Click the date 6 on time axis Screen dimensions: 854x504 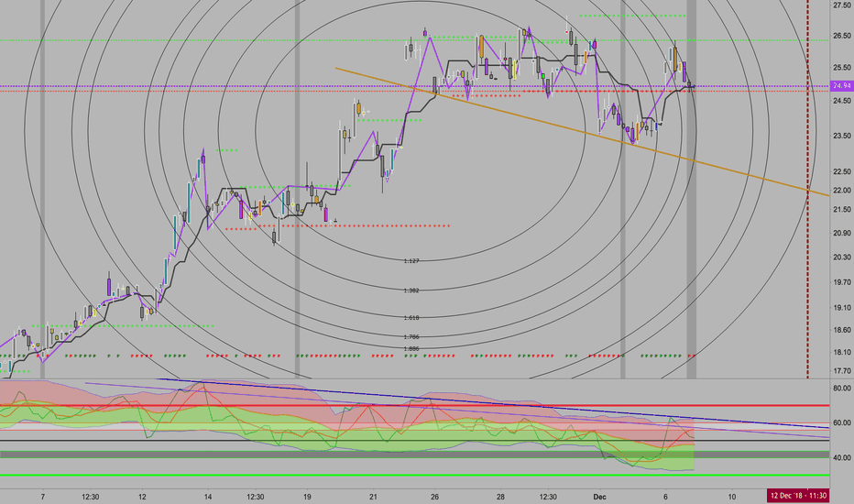pos(665,497)
